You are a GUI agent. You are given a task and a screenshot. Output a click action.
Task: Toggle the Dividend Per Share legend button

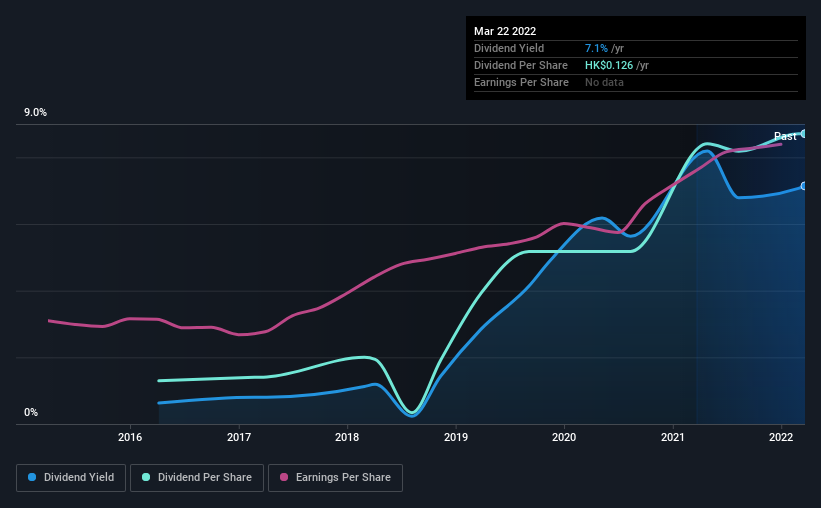coord(197,478)
